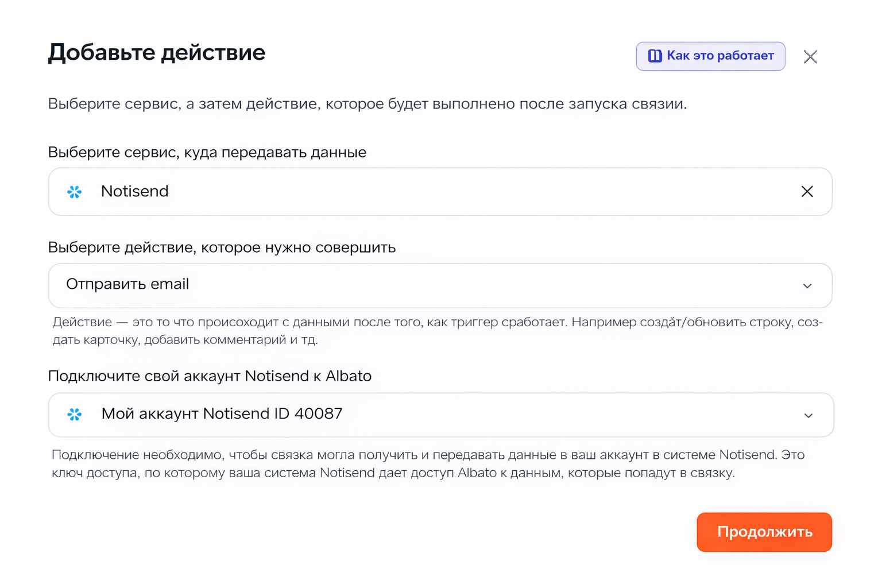Viewport: 882px width, 588px height.
Task: Click the Notisend logo in the account field
Action: point(75,415)
